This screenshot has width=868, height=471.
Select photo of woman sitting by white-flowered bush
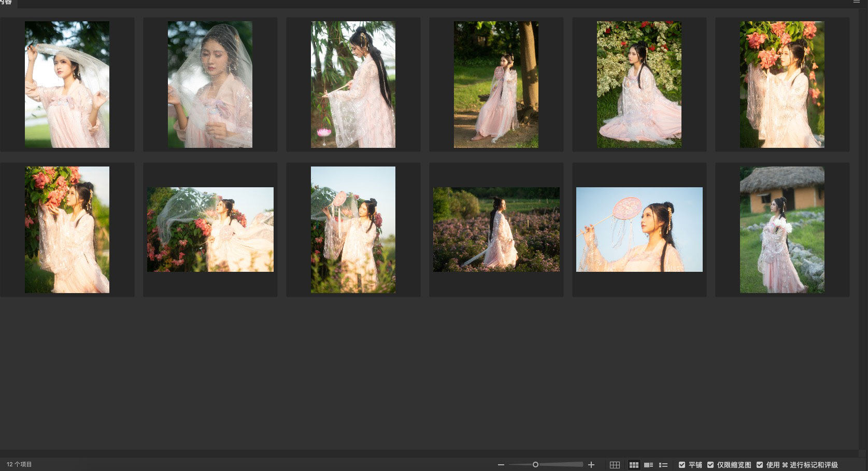tap(639, 85)
